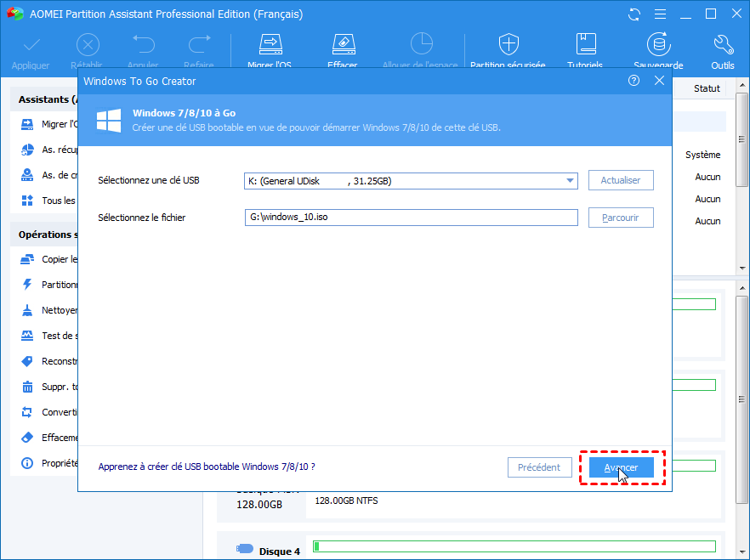This screenshot has width=750, height=560.
Task: Click the Précédent button
Action: (539, 467)
